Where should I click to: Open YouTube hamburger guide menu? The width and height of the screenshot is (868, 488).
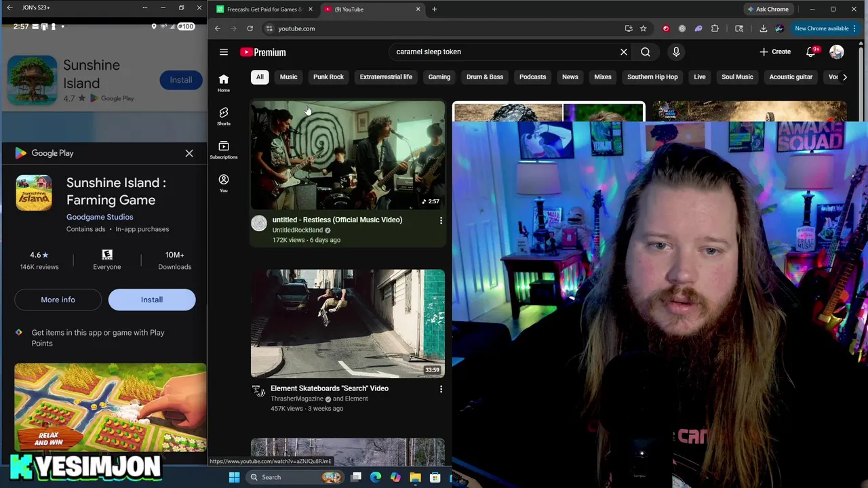click(x=223, y=52)
